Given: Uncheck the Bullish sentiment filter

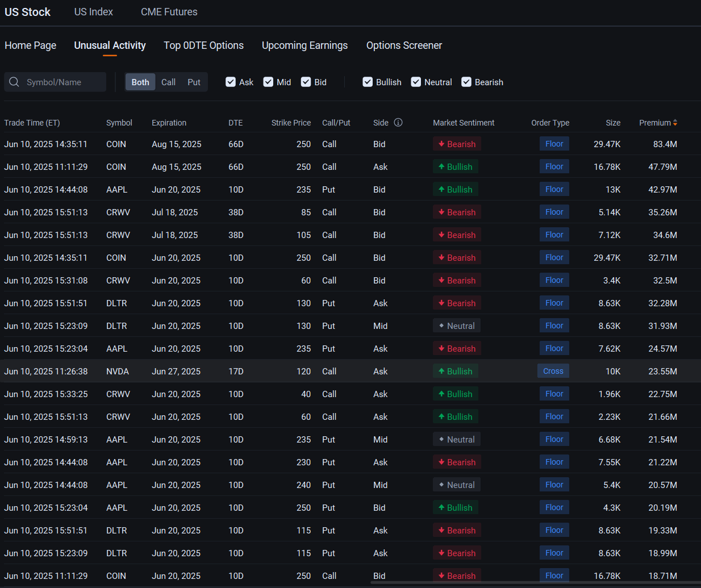Looking at the screenshot, I should coord(368,82).
